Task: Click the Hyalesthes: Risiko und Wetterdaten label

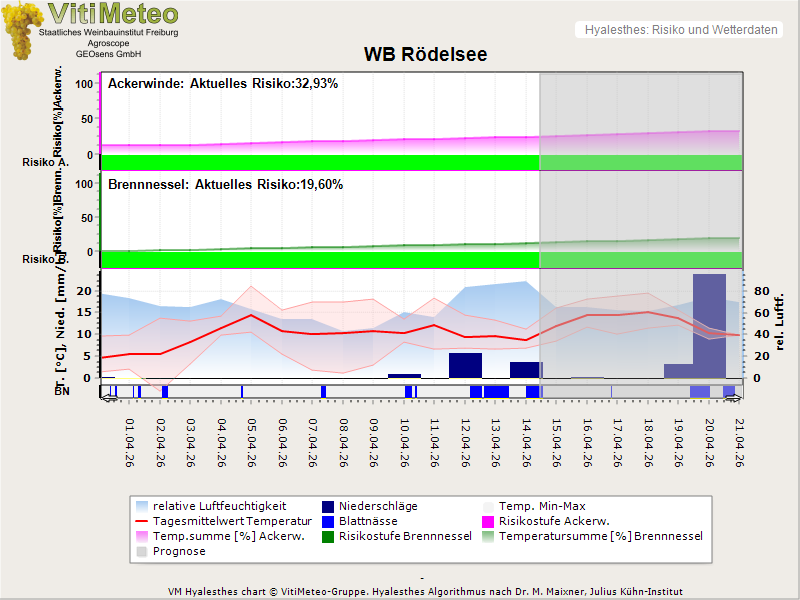Action: coord(679,30)
